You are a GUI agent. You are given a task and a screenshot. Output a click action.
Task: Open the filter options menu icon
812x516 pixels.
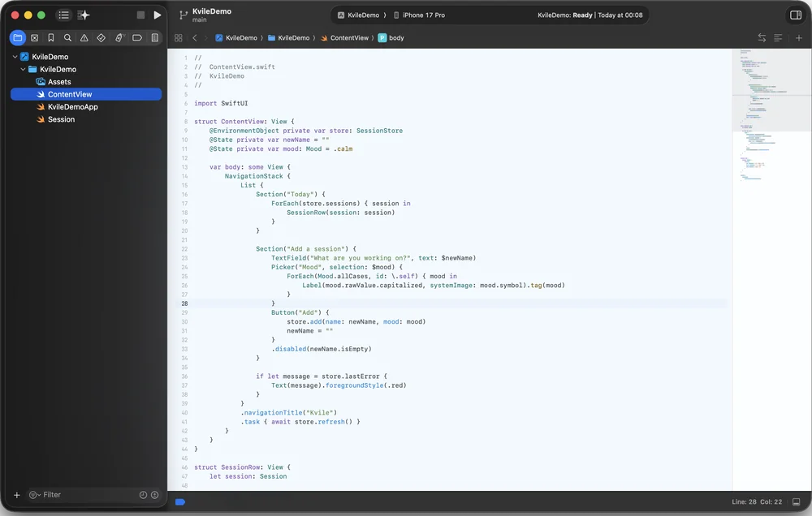click(34, 495)
